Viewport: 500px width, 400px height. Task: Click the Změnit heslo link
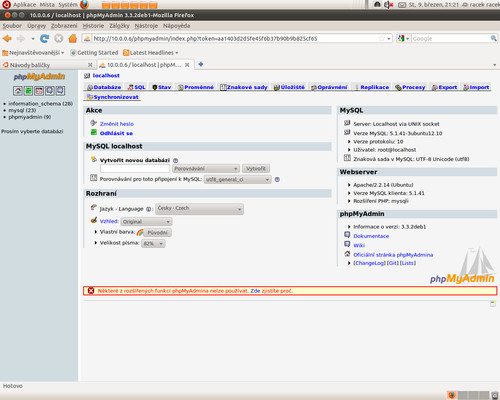117,124
